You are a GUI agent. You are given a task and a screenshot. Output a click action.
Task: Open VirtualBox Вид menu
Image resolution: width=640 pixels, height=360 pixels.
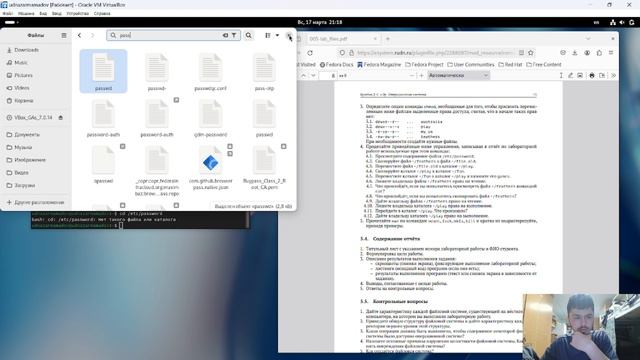tap(43, 13)
